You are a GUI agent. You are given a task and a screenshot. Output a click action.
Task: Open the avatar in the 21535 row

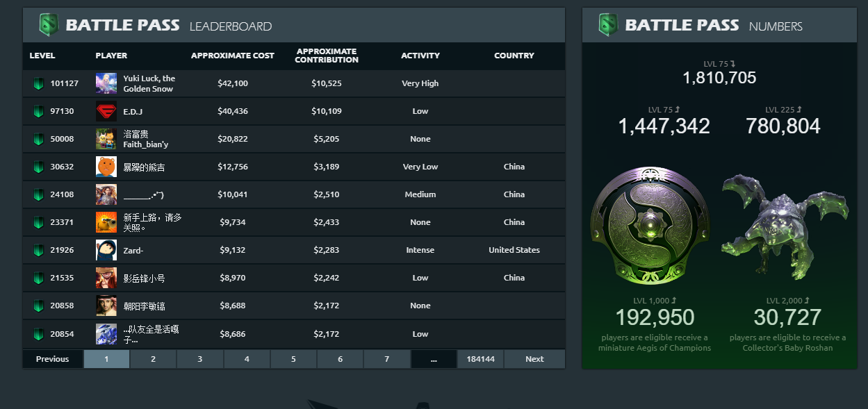click(x=106, y=278)
